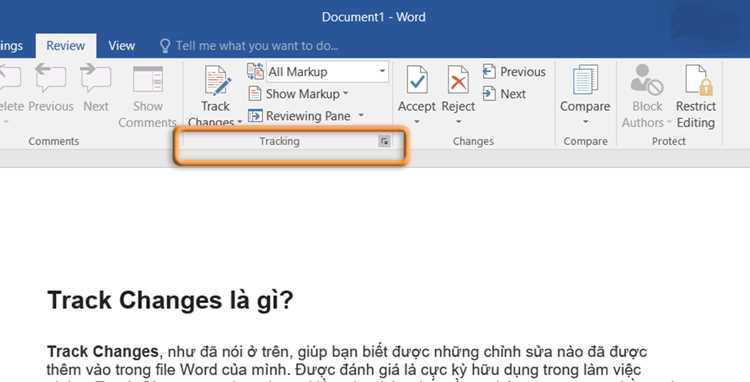Go to Next change in Changes group
The width and height of the screenshot is (750, 382).
click(505, 94)
